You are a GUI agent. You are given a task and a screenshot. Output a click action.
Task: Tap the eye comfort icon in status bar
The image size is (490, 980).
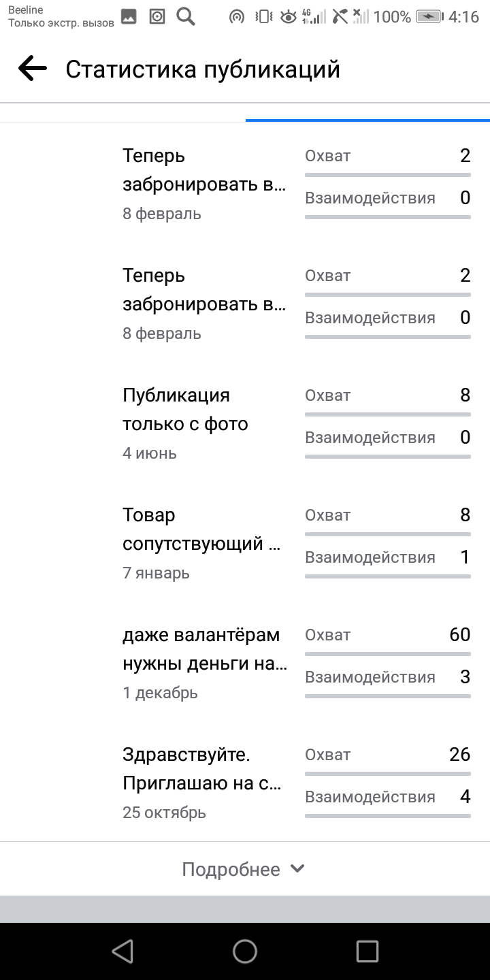point(289,16)
